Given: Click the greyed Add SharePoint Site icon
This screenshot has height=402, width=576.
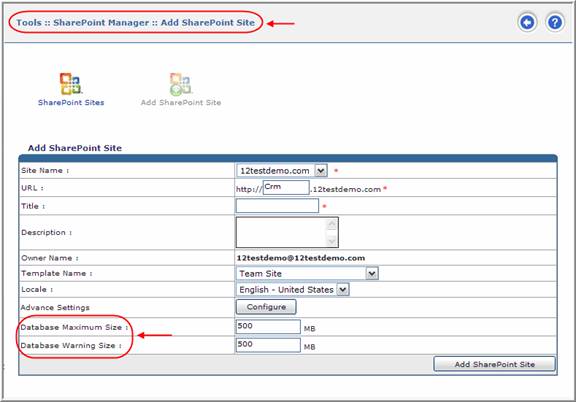Looking at the screenshot, I should pyautogui.click(x=180, y=84).
